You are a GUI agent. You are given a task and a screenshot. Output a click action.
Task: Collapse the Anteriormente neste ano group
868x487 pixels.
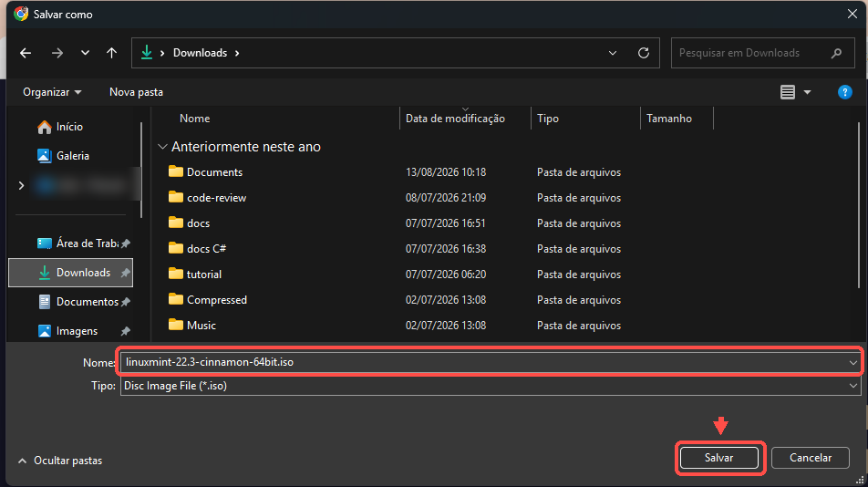[162, 147]
